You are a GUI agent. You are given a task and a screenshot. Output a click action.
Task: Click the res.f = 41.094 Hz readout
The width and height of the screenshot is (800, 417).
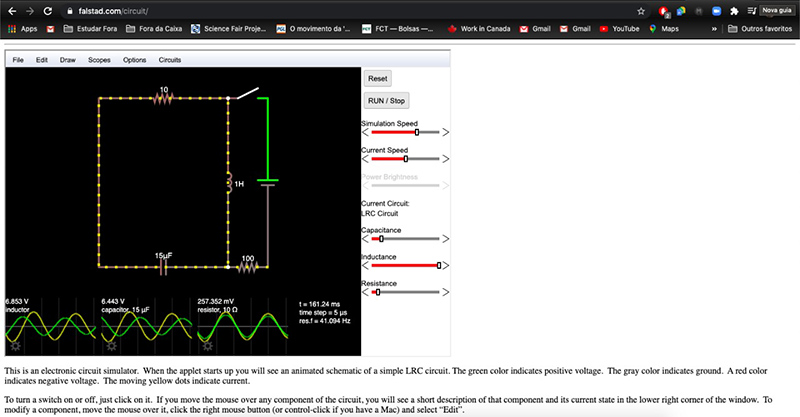point(324,321)
